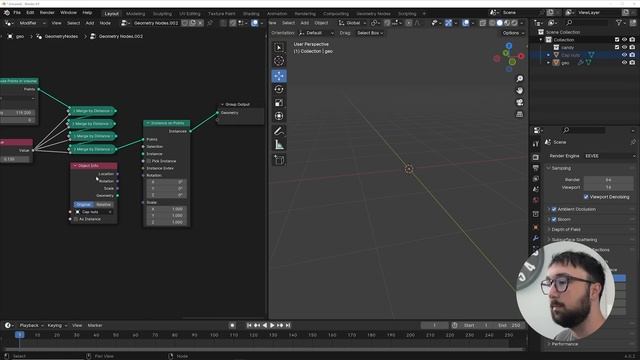Pin the Scene properties panel
Viewport: 640px width, 360px height.
point(633,142)
